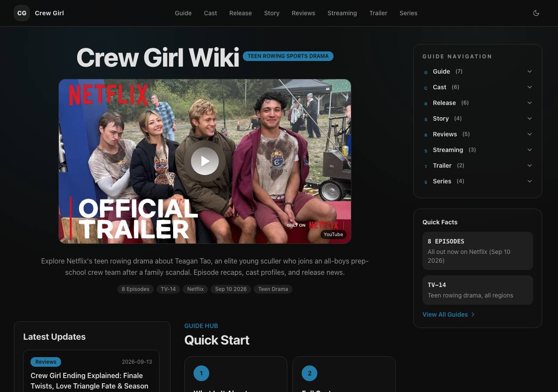Expand Guide section chevron in sidebar
558x392 pixels.
coord(530,71)
